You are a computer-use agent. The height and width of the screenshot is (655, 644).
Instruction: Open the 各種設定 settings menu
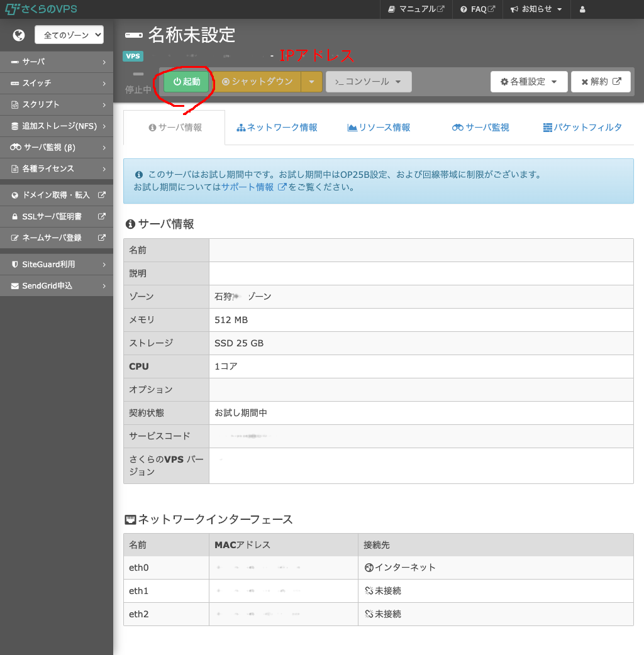(528, 82)
